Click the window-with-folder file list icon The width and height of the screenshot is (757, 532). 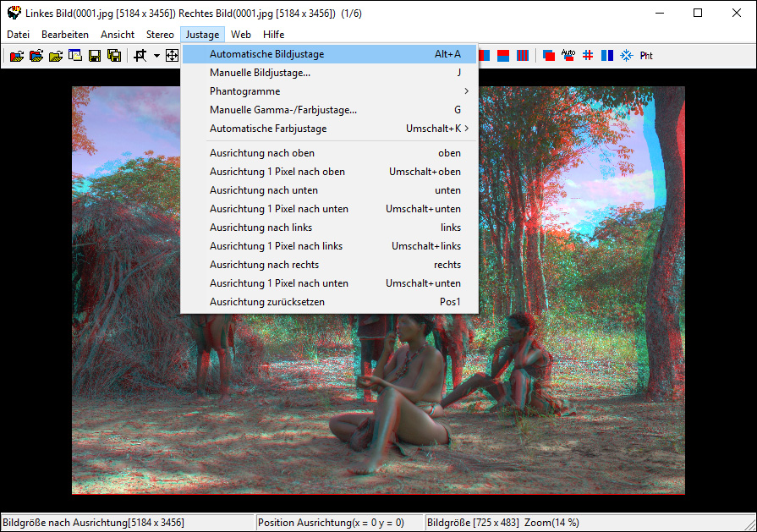click(74, 56)
